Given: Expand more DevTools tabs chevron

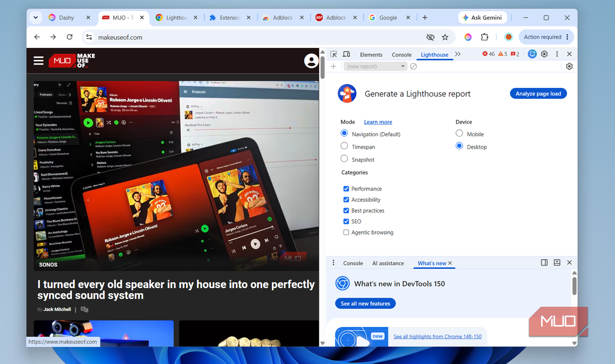Looking at the screenshot, I should [x=458, y=54].
